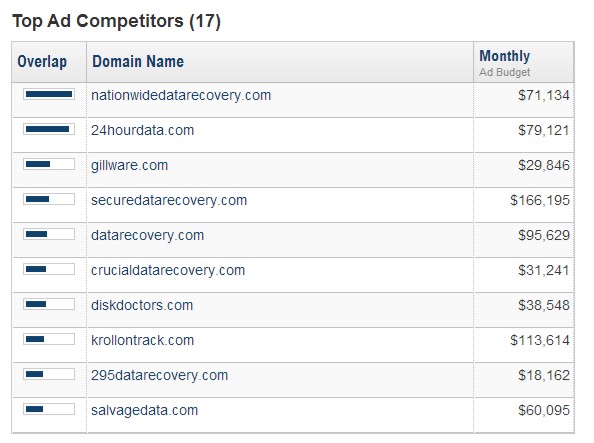Click the overlap bar for nationwidedatarecovery.com
This screenshot has height=443, width=594.
coord(49,94)
